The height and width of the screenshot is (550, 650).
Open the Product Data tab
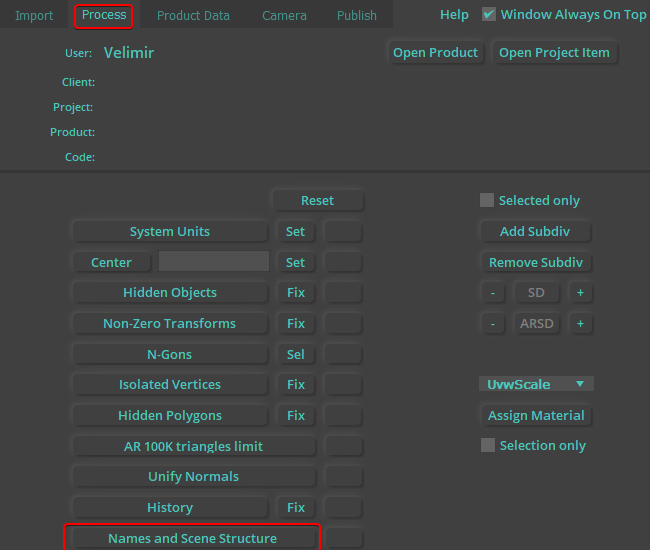pos(193,15)
